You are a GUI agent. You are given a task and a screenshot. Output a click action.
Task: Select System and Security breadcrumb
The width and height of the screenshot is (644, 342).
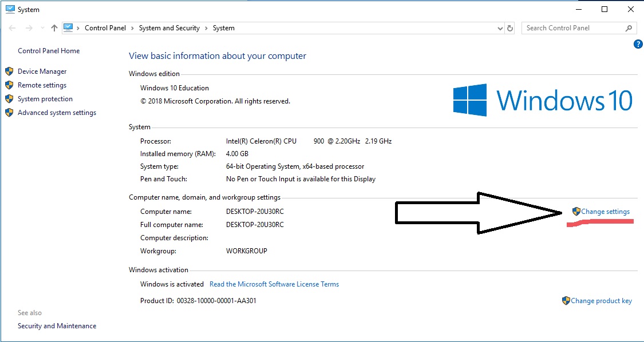pos(169,28)
